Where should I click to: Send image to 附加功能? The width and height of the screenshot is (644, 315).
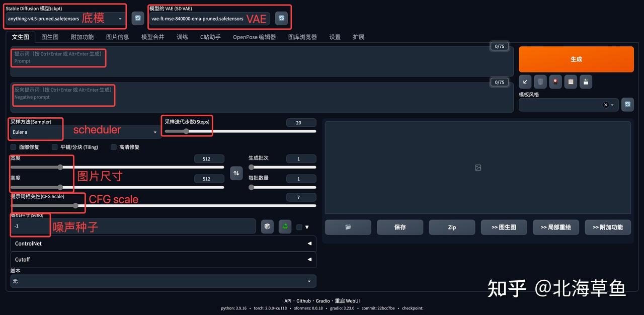608,227
